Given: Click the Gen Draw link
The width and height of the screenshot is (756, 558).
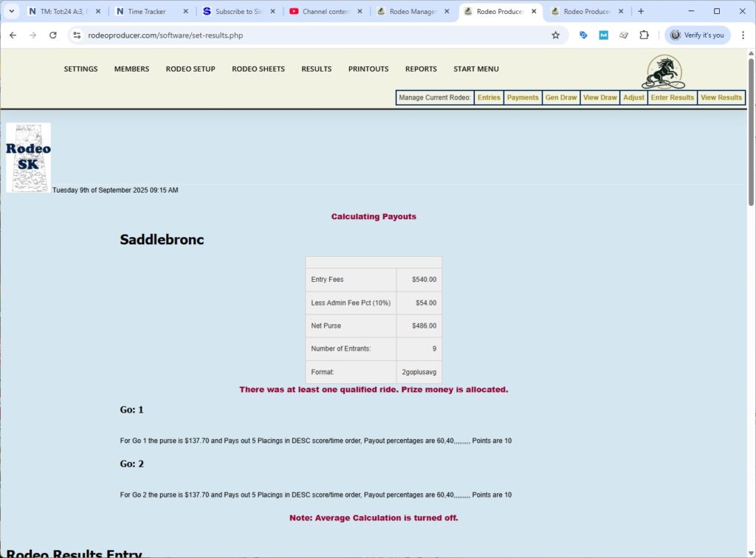Looking at the screenshot, I should (x=561, y=97).
